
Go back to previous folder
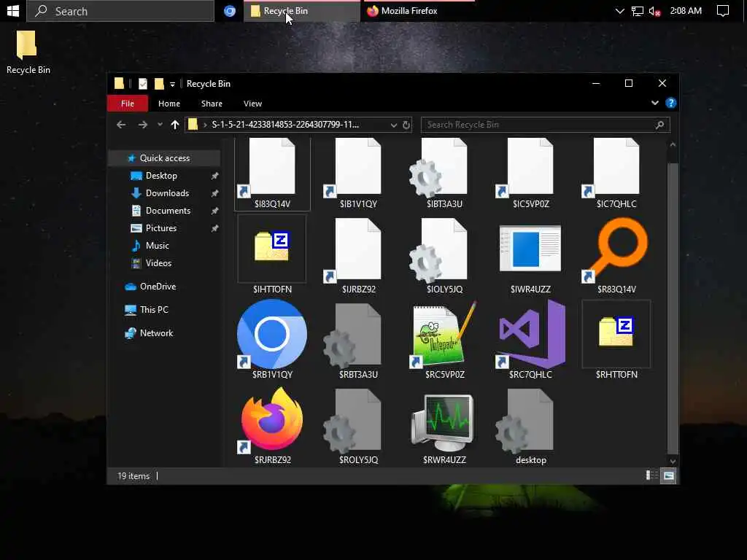point(121,125)
